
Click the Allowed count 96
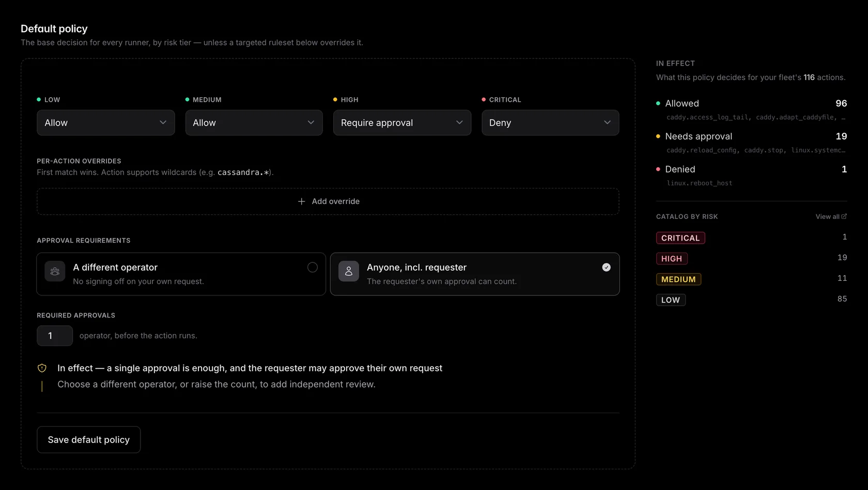coord(841,103)
